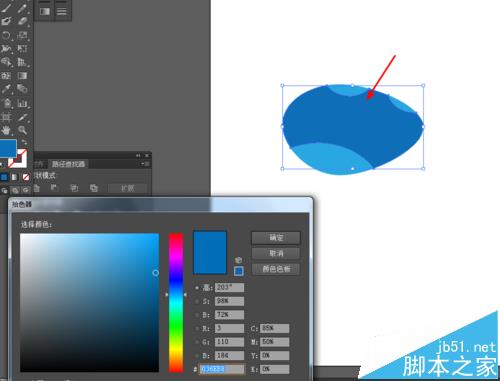Select the Blob Brush tool

point(7,22)
